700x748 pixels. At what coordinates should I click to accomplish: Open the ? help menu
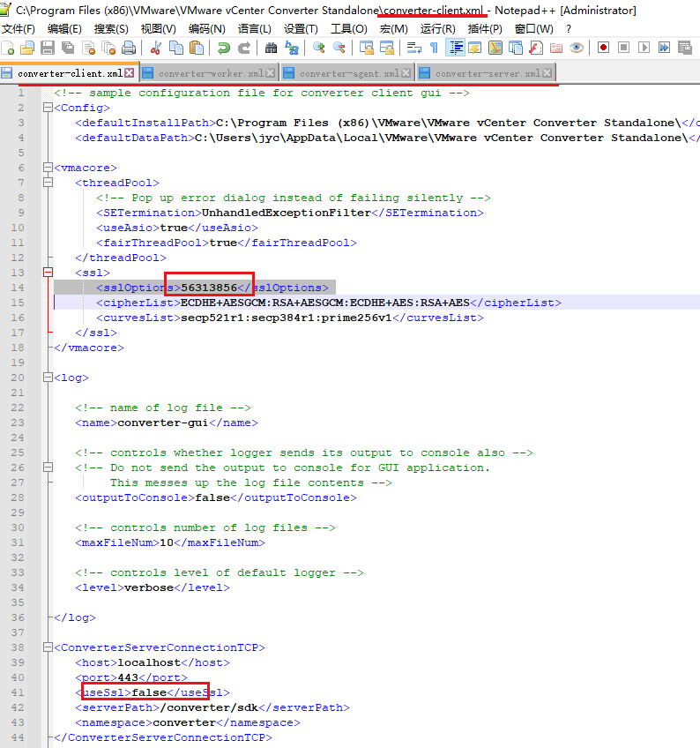569,29
